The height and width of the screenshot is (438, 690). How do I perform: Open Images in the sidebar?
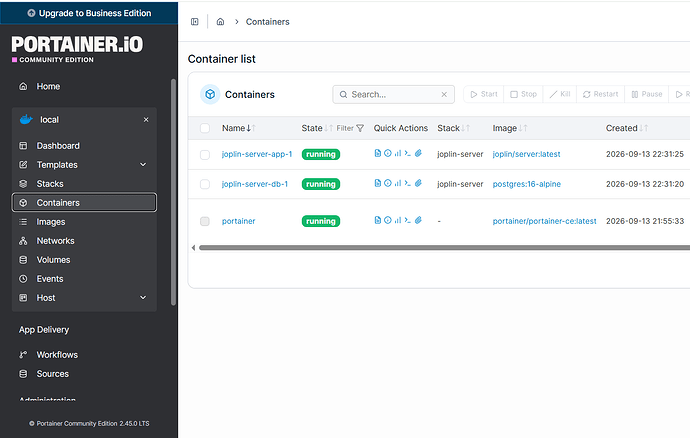coord(84,222)
